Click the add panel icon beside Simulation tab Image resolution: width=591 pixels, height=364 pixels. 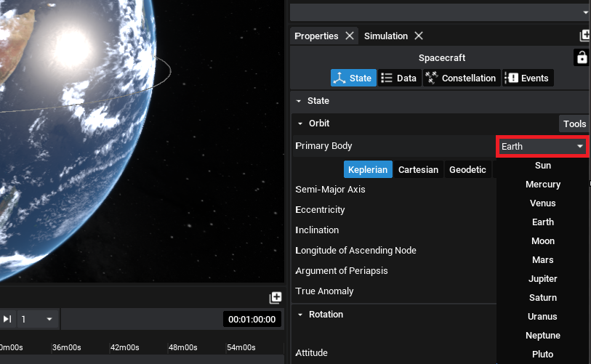pos(584,36)
